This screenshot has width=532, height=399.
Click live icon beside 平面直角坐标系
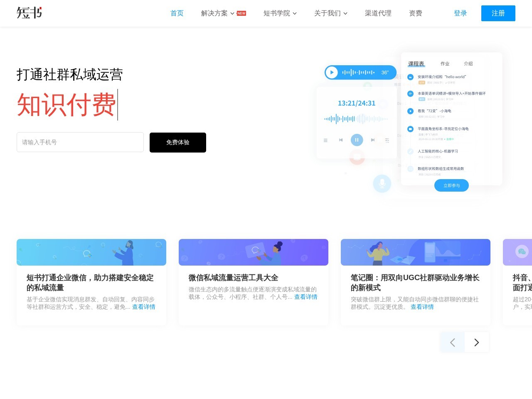410,129
